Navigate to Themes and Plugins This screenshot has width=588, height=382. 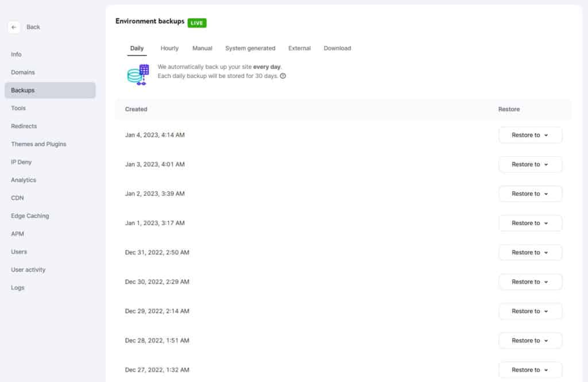point(38,144)
